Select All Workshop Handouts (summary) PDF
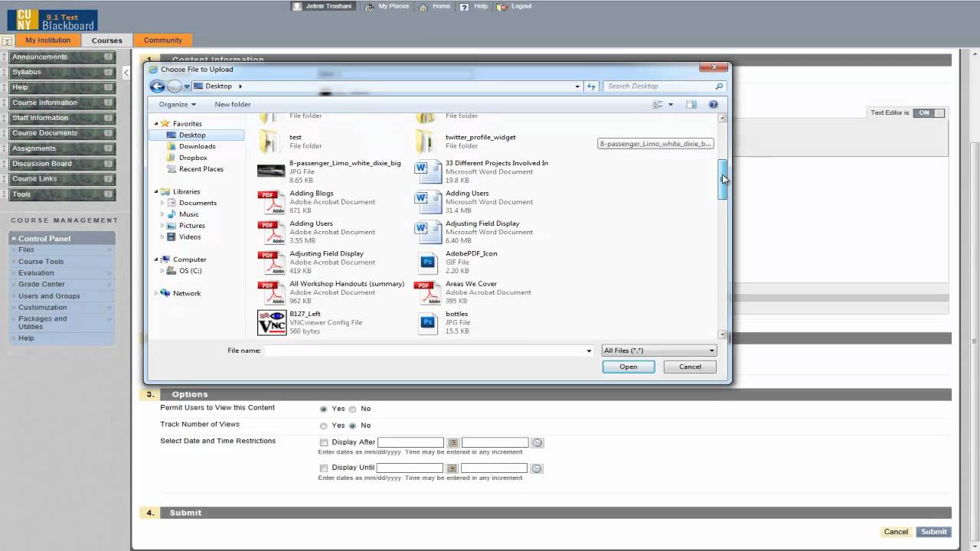The height and width of the screenshot is (551, 980). pyautogui.click(x=331, y=292)
